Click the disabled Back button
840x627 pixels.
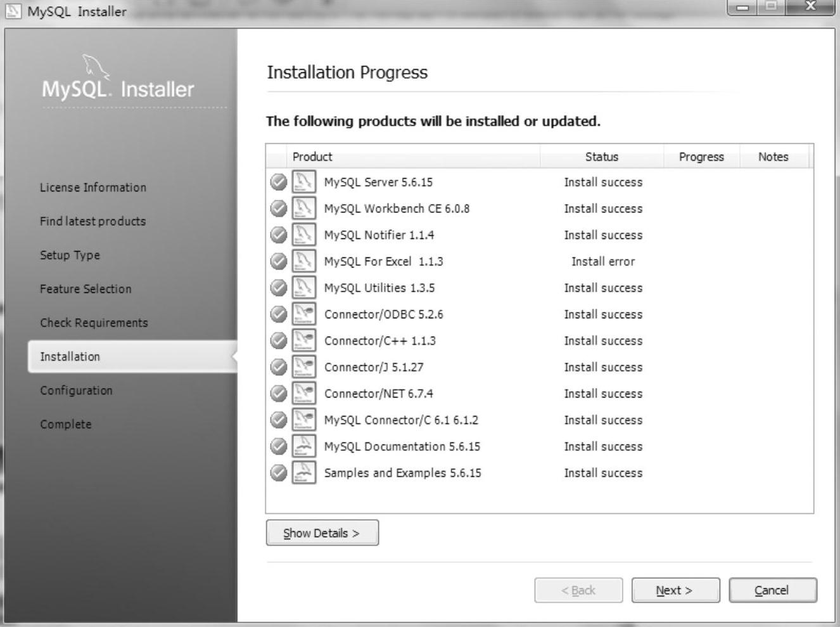tap(578, 590)
